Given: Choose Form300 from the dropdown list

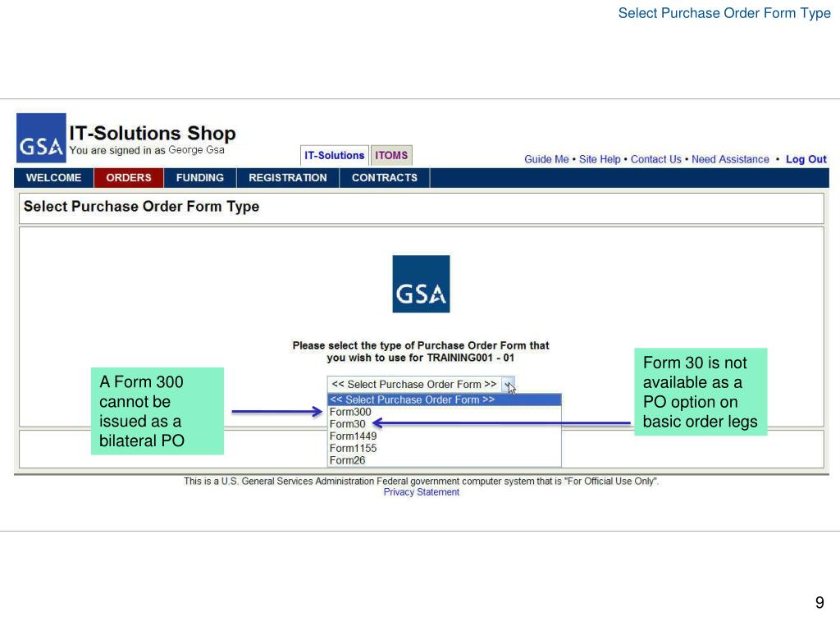Looking at the screenshot, I should [445, 412].
